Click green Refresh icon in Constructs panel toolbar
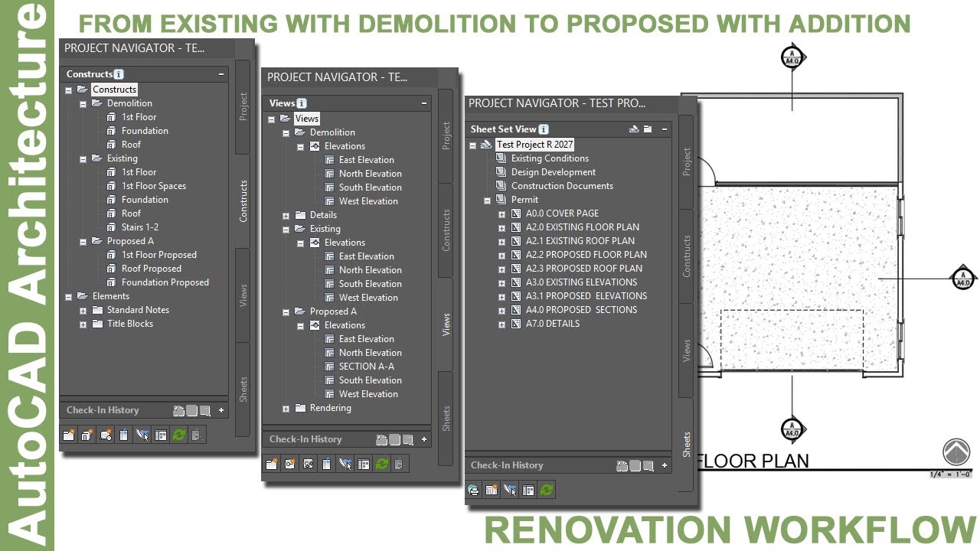This screenshot has width=980, height=551. coord(179,435)
